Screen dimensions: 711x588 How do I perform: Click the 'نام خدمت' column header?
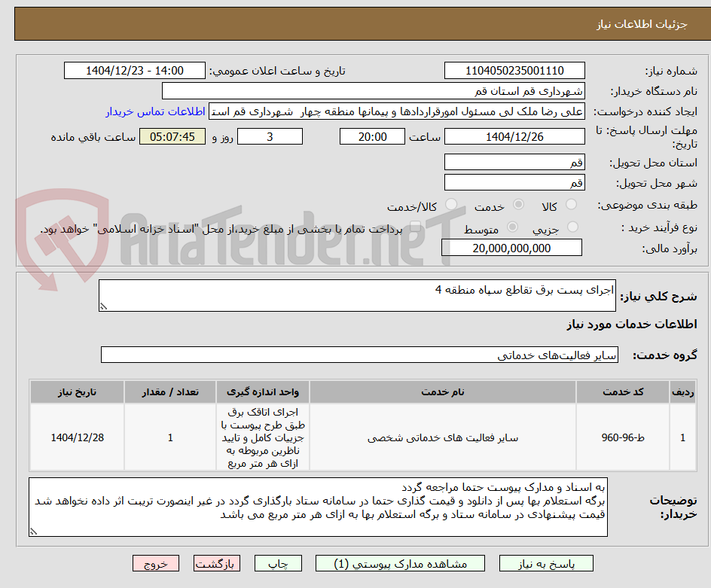tap(443, 392)
